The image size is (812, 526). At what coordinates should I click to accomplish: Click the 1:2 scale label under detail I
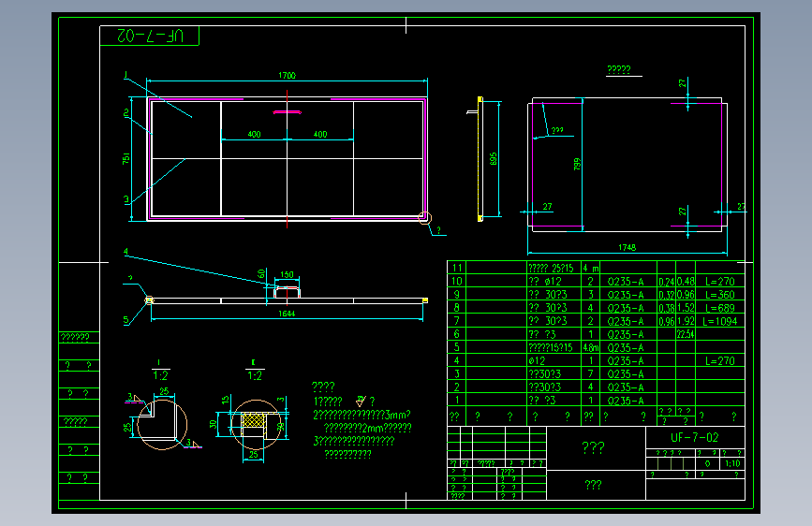[160, 375]
